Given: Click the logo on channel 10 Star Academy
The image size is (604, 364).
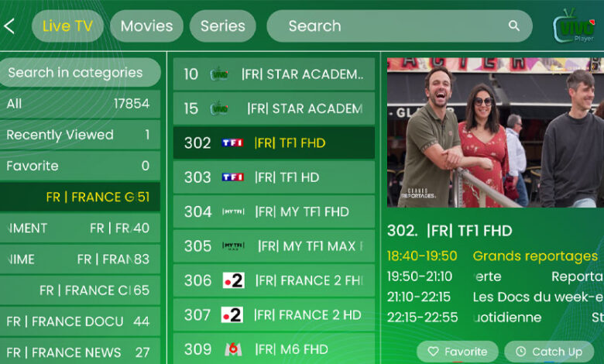Looking at the screenshot, I should 219,74.
